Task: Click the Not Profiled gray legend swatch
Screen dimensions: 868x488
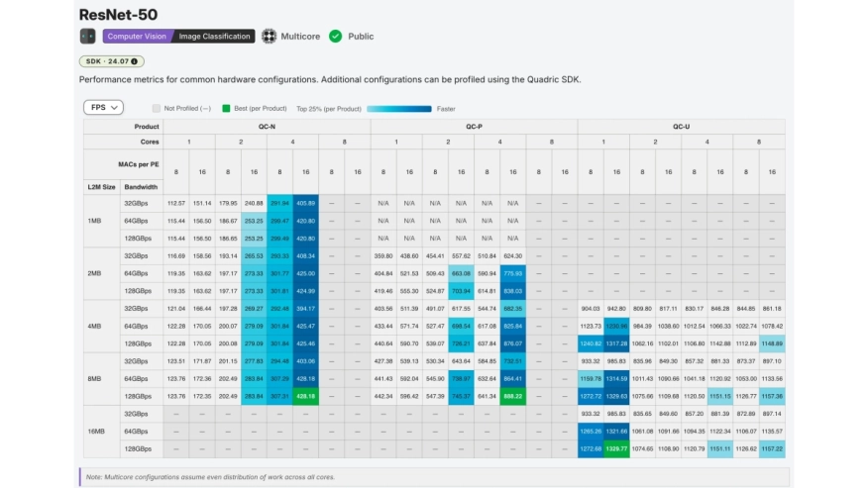Action: tap(157, 109)
